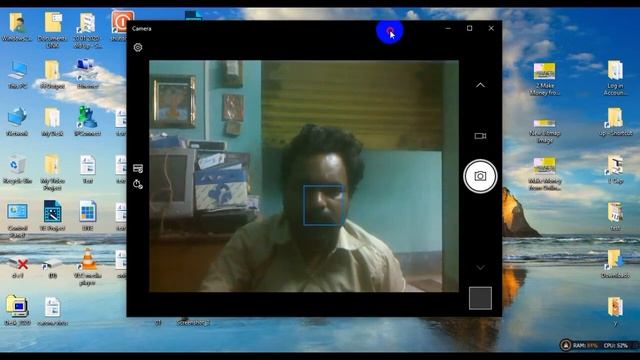Take a photo with the shutter button
The height and width of the screenshot is (360, 640).
coord(480,176)
